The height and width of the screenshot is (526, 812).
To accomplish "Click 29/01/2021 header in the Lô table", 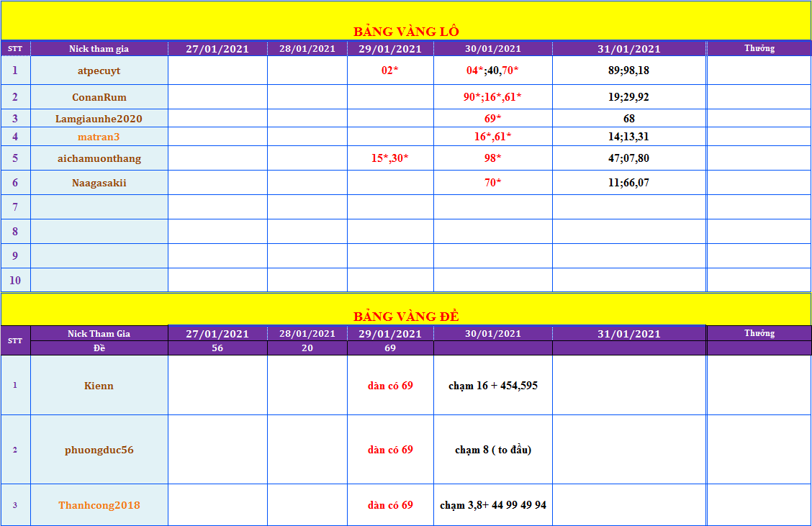I will (390, 49).
